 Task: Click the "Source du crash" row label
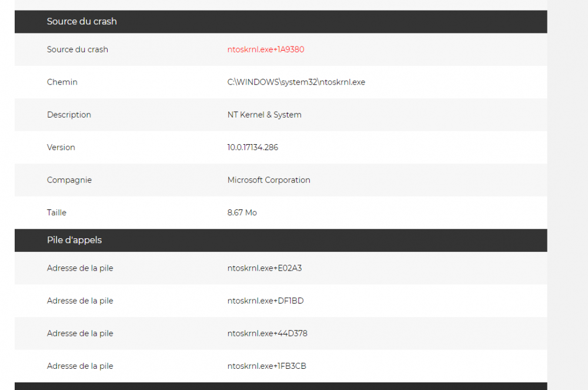coord(78,49)
